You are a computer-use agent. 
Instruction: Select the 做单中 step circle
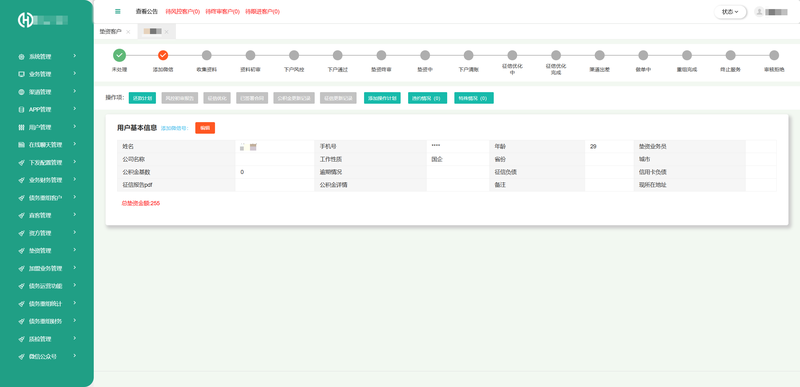tap(643, 55)
